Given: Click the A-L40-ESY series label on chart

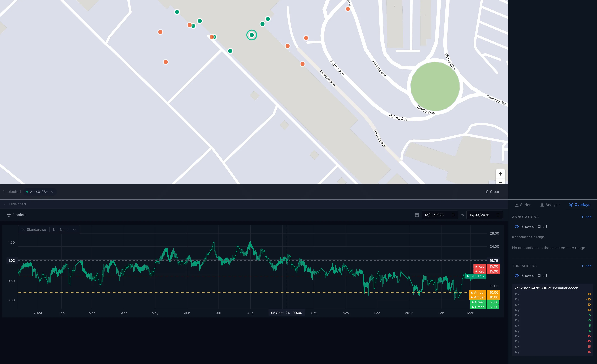Looking at the screenshot, I should 475,276.
